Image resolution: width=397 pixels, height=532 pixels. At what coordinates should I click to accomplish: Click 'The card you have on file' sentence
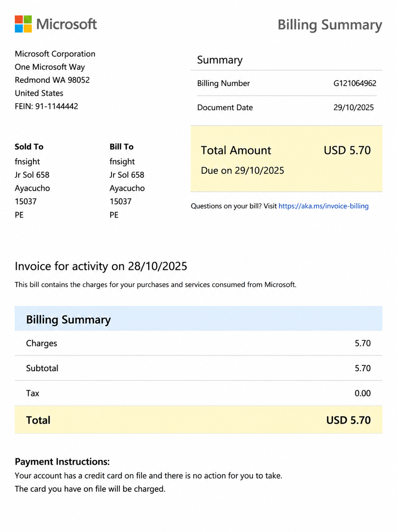90,489
